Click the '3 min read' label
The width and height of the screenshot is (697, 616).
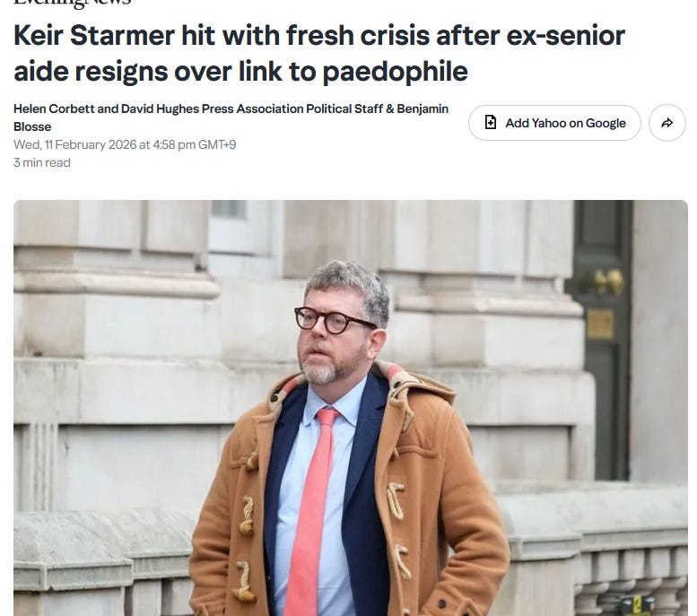42,162
